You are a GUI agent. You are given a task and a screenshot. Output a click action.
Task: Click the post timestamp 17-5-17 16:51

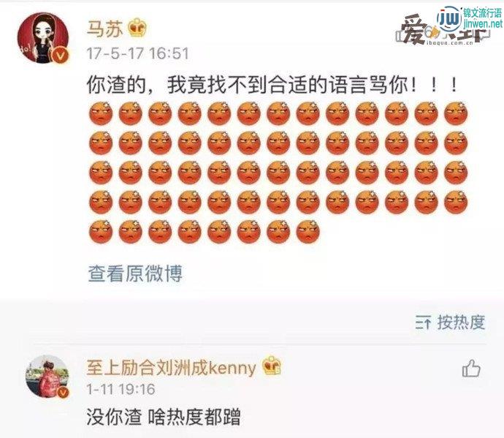(137, 53)
